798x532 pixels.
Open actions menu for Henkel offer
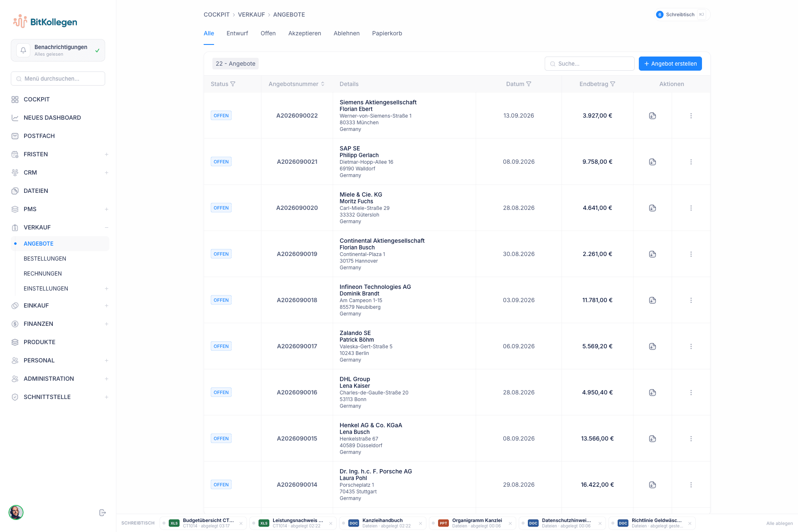click(691, 438)
